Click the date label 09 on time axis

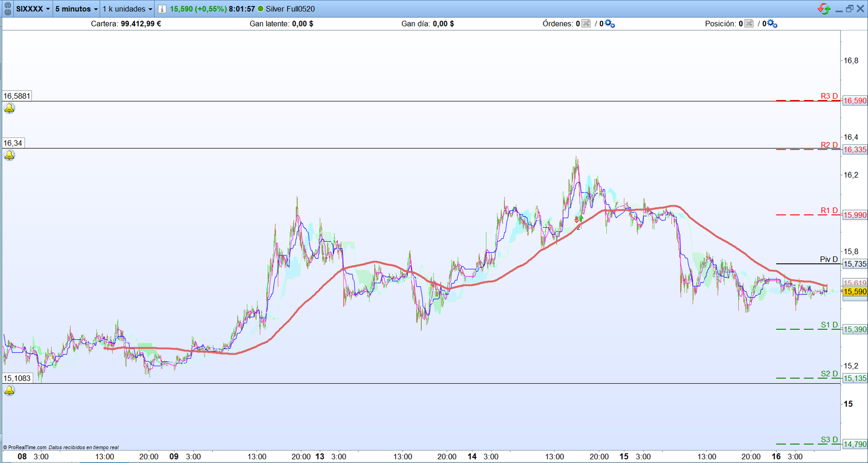(174, 457)
